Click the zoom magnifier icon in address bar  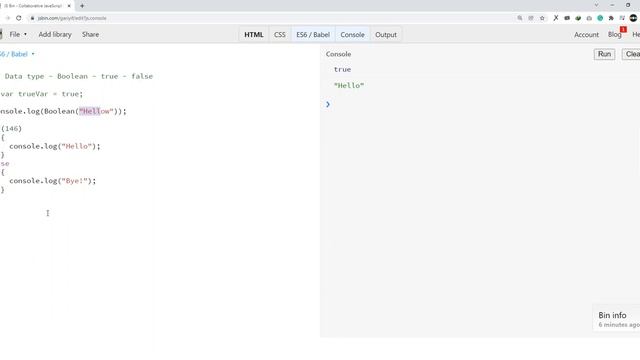[520, 18]
